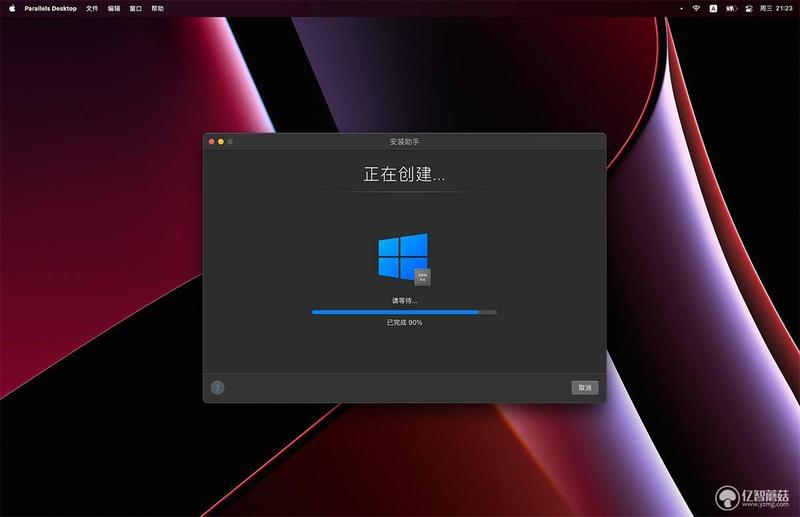Click the battery status icon
800x517 pixels.
point(731,8)
